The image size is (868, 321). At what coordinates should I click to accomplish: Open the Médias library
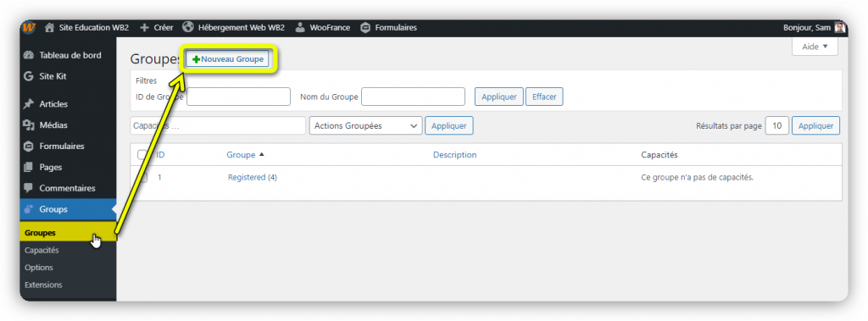click(x=53, y=125)
